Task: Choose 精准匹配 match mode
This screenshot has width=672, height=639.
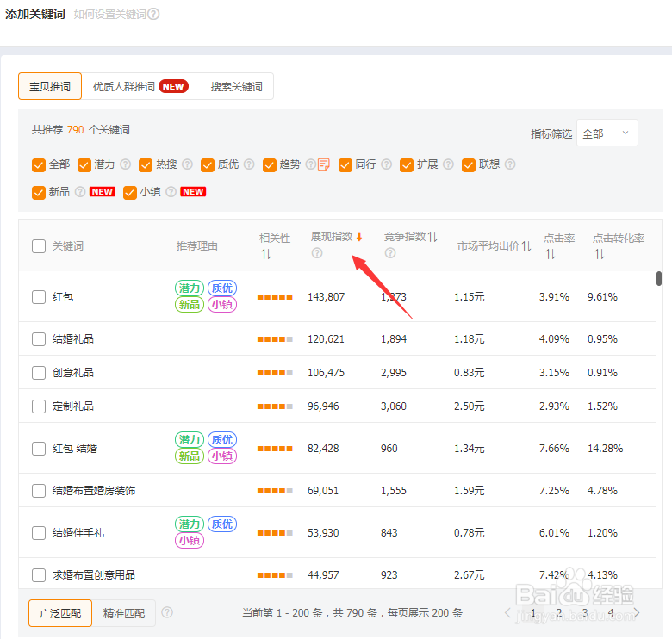Action: 124,613
